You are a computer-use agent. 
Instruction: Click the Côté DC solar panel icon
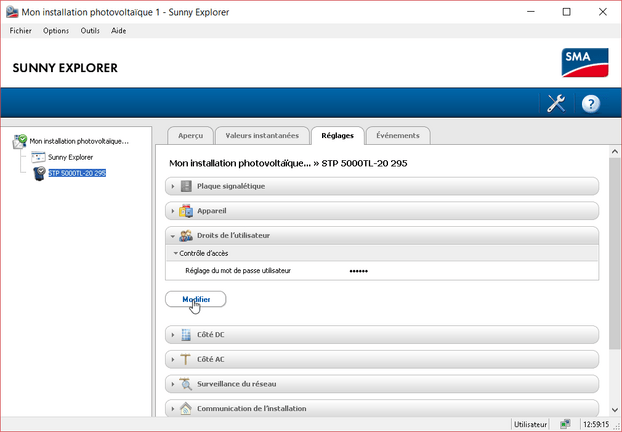[186, 335]
